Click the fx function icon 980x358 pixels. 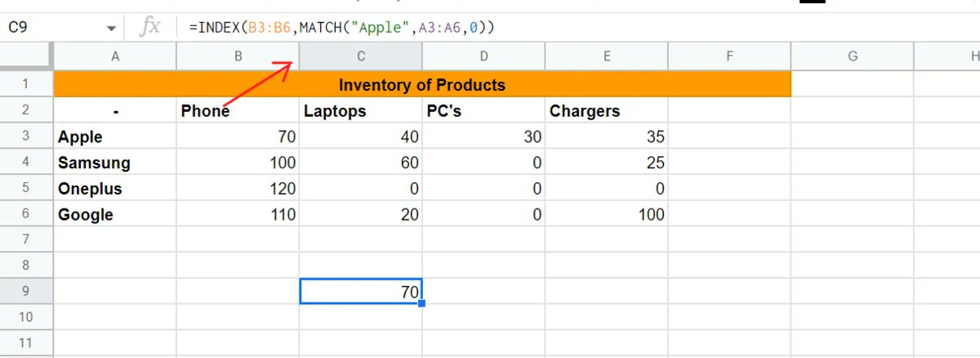tap(150, 28)
